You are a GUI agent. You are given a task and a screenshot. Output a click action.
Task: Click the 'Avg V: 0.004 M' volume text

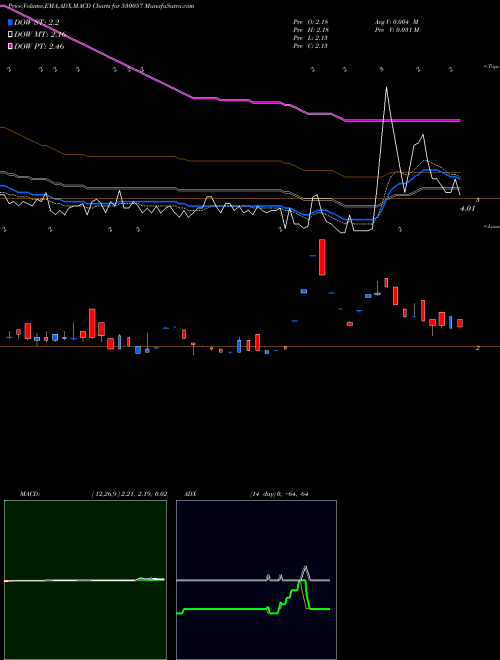[x=396, y=22]
